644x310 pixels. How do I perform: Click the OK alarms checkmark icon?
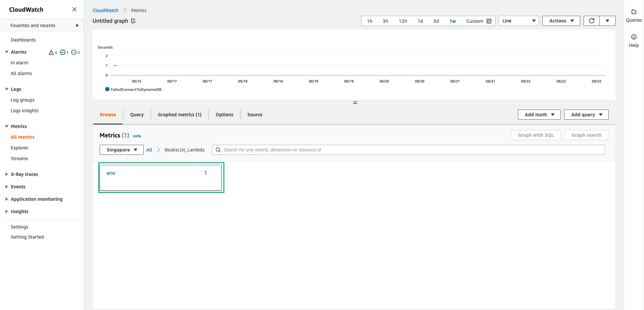[x=63, y=52]
